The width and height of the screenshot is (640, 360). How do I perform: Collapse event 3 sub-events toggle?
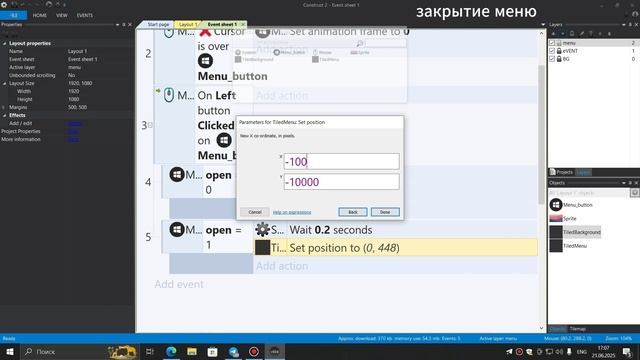(x=150, y=125)
